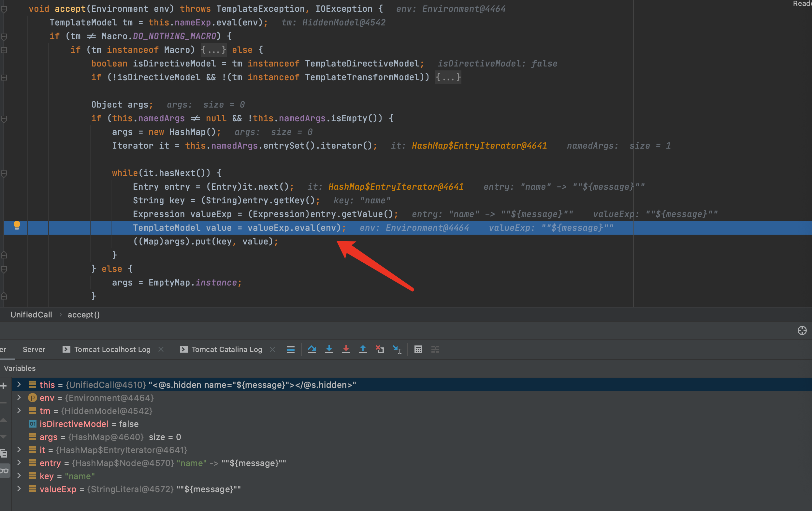Click the Show Execution Point icon
This screenshot has height=511, width=812.
point(290,349)
